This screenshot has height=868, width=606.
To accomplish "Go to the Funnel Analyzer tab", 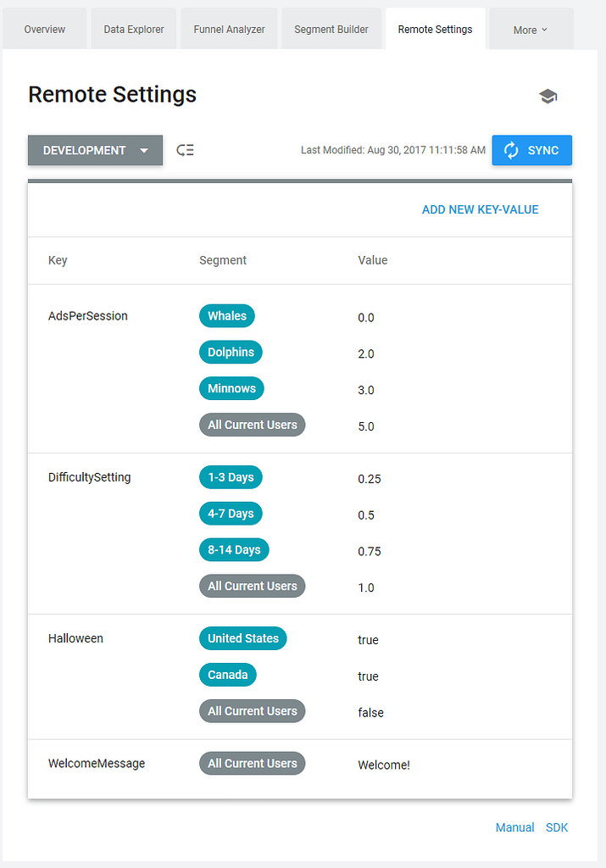I will (228, 28).
